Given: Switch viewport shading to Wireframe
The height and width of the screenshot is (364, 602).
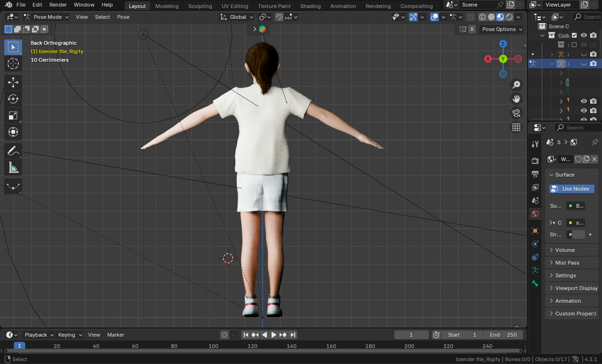Looking at the screenshot, I should coord(482,17).
